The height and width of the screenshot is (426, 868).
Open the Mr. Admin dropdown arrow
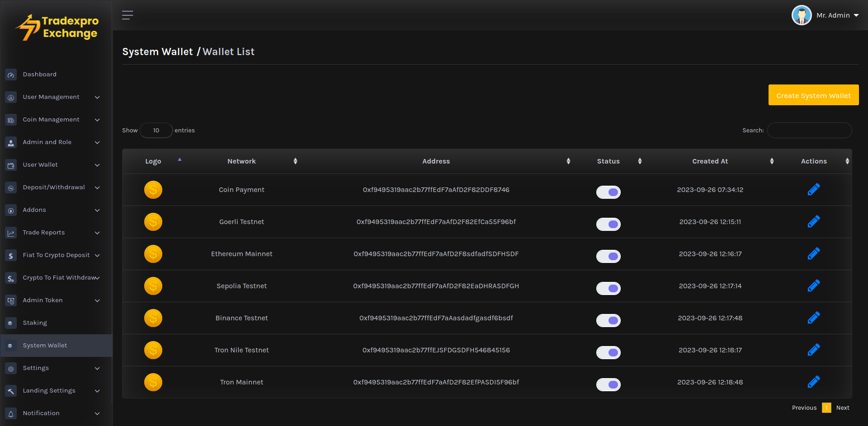[856, 15]
